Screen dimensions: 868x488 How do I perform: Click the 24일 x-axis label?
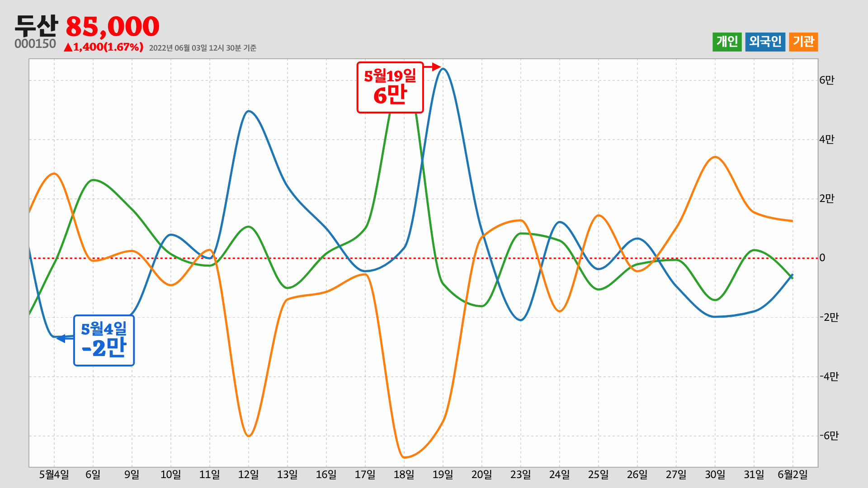(x=560, y=474)
